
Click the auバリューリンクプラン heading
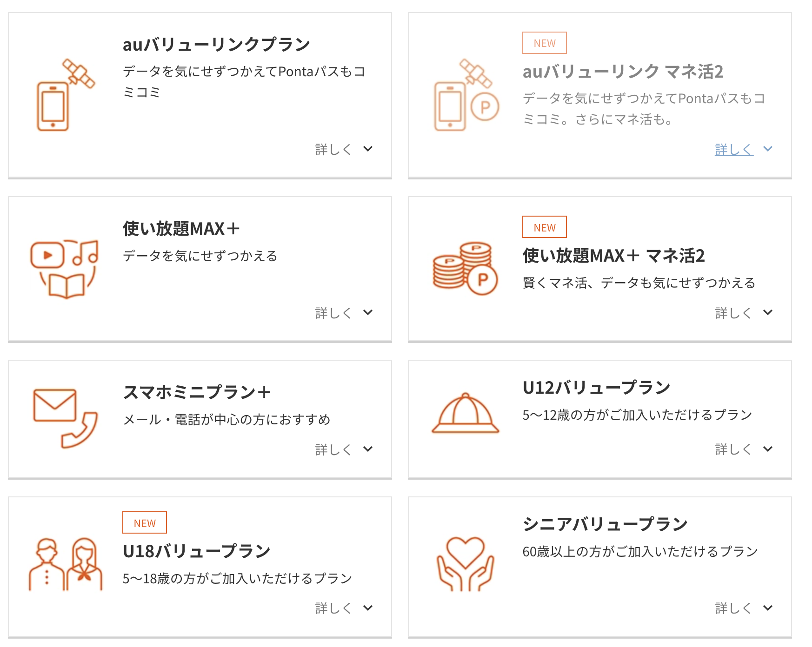tap(216, 44)
